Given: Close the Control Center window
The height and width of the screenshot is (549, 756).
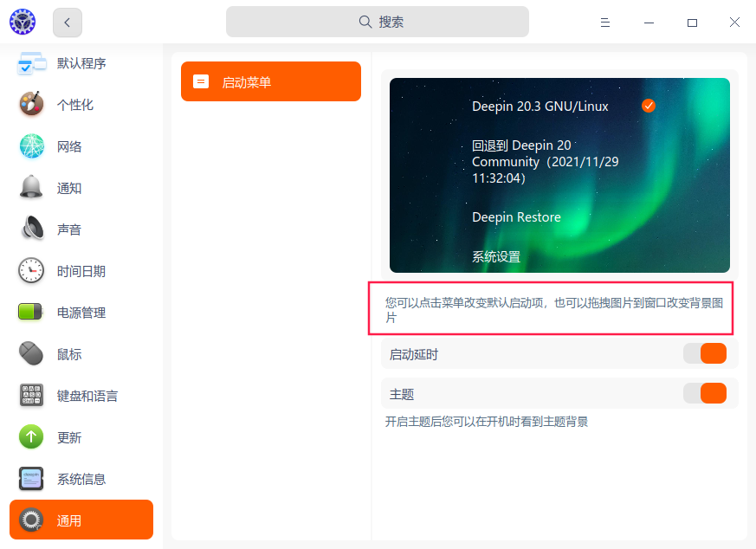Looking at the screenshot, I should [734, 23].
